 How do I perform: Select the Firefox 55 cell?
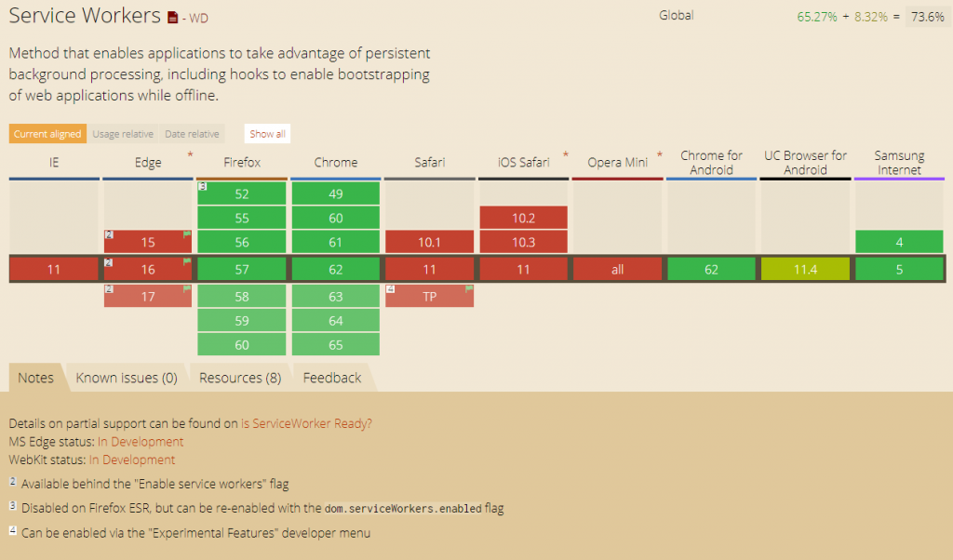(x=242, y=218)
